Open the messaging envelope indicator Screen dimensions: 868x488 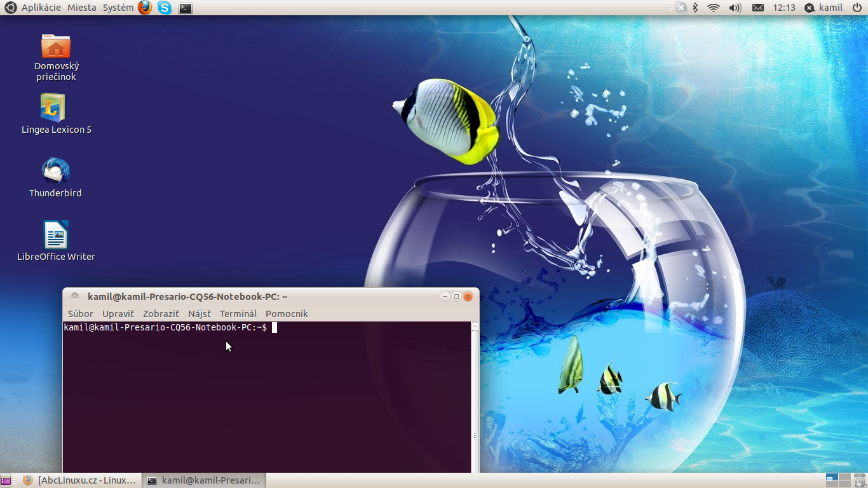coord(758,8)
